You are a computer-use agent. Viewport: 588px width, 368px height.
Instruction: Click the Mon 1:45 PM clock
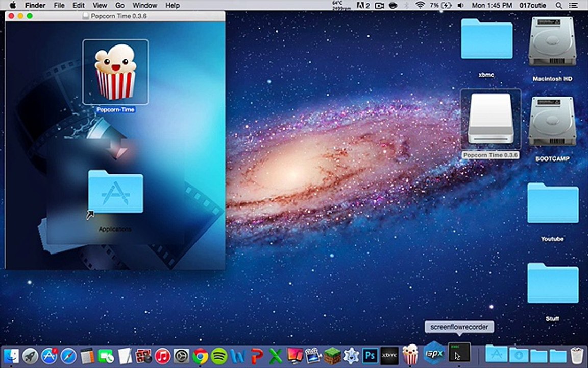point(492,5)
